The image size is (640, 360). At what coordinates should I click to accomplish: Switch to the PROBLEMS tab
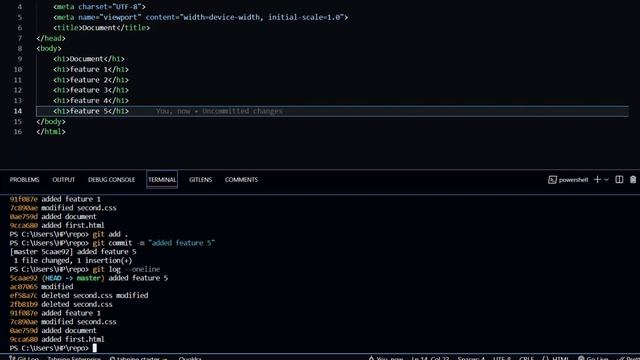tap(24, 180)
